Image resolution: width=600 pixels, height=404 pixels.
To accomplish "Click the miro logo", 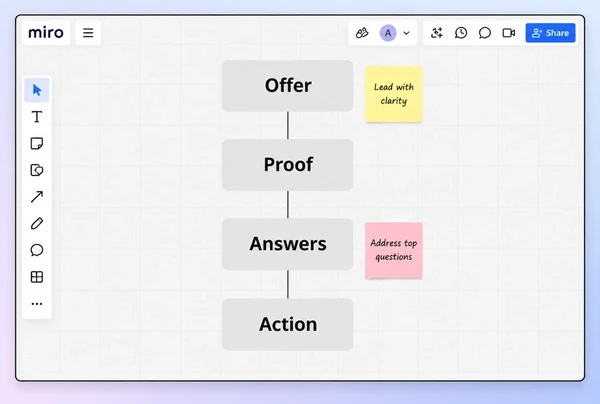I will coord(46,33).
